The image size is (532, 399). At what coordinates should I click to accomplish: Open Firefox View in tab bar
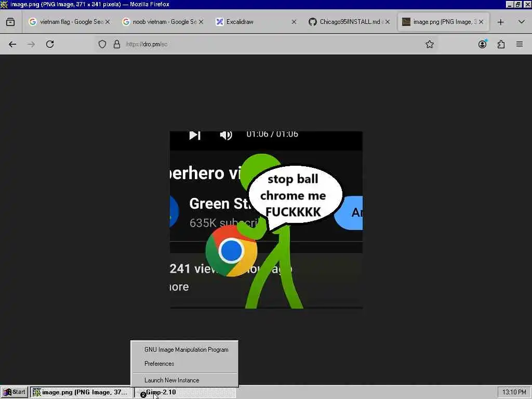(x=10, y=22)
